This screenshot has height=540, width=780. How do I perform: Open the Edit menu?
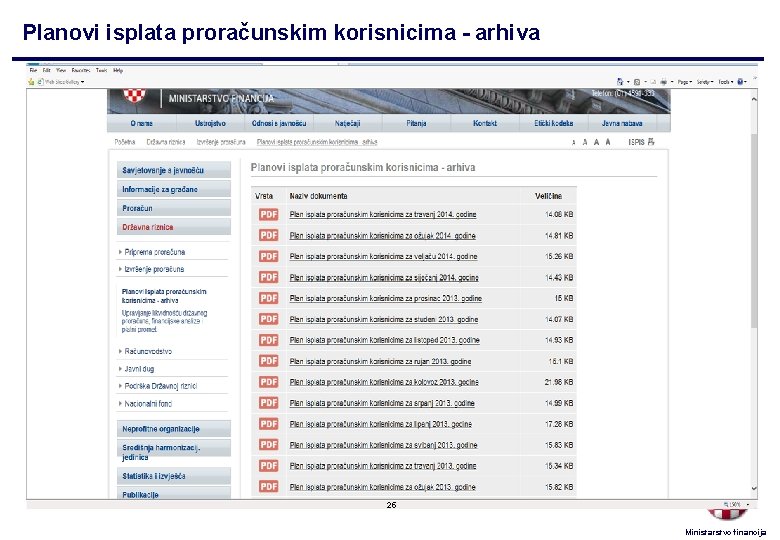[x=47, y=71]
